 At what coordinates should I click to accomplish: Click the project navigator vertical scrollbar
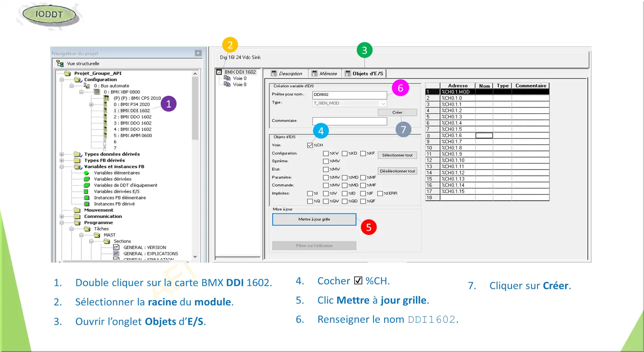pos(195,110)
